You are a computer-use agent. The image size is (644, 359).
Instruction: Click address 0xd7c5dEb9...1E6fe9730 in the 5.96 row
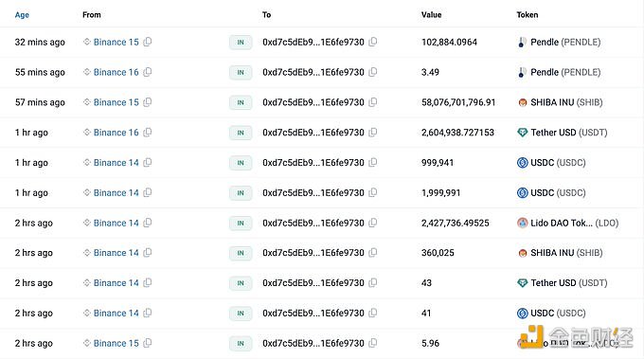(313, 343)
